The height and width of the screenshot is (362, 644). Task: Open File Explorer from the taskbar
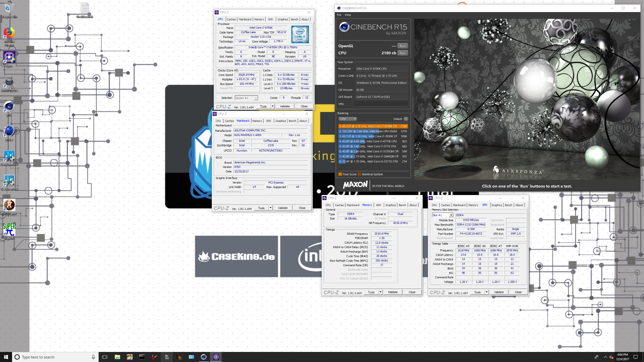[x=117, y=357]
